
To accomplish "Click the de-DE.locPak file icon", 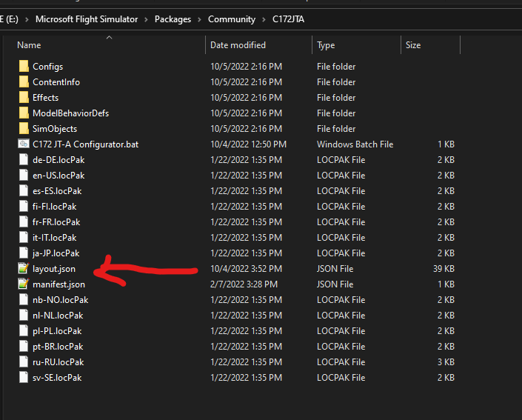I will pos(24,159).
